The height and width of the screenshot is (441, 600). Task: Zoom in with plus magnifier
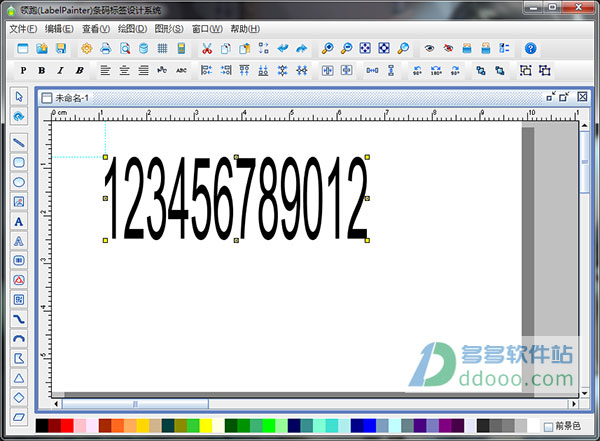[x=327, y=48]
